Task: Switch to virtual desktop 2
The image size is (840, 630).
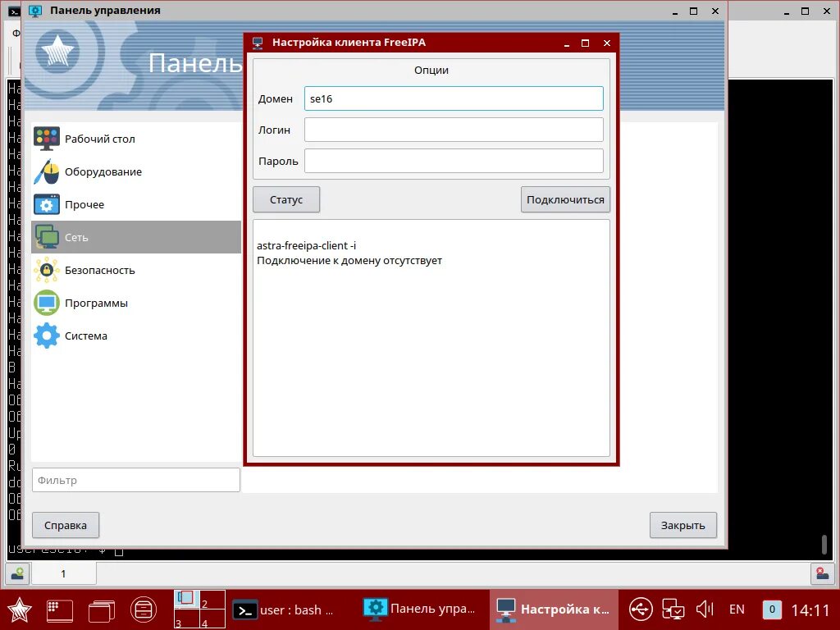Action: pos(212,600)
